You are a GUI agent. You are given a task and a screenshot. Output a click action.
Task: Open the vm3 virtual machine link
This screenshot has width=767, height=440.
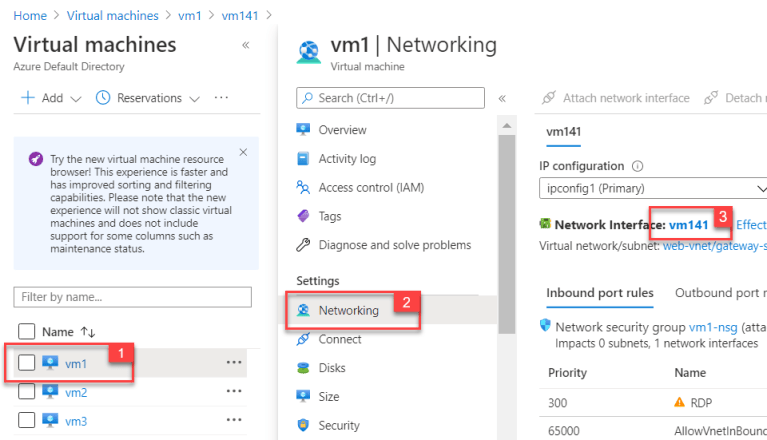coord(76,421)
